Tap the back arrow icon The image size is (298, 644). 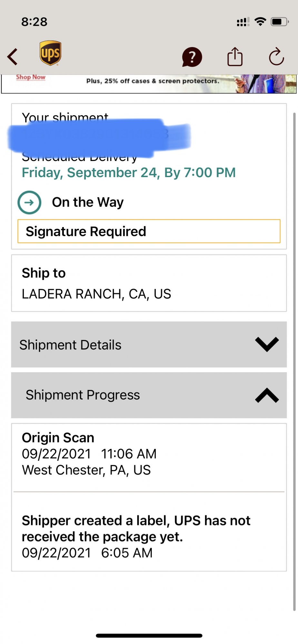13,57
